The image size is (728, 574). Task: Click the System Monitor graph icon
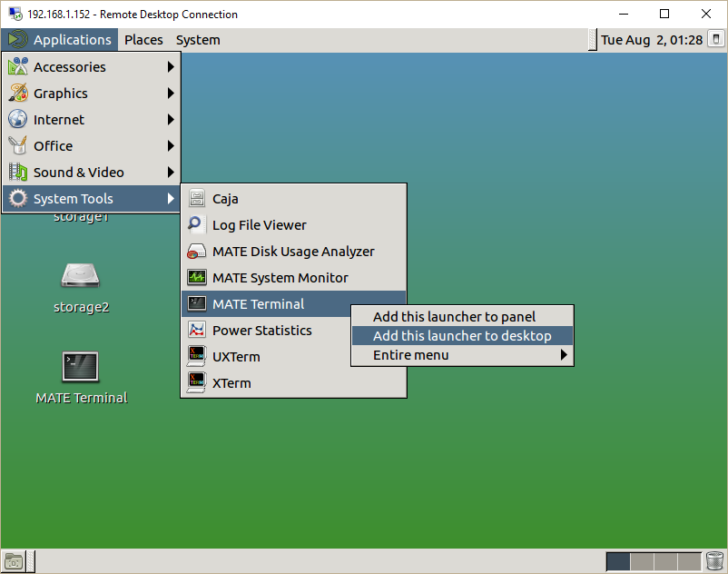coord(196,277)
